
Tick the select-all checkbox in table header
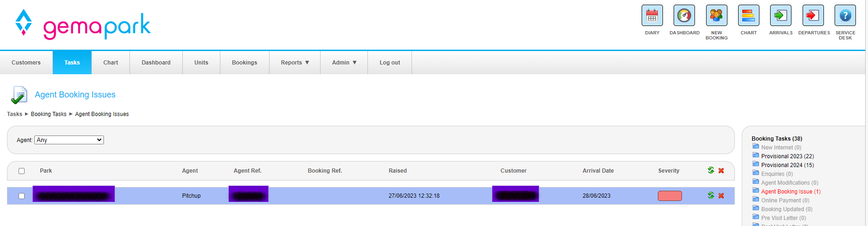[x=21, y=171]
